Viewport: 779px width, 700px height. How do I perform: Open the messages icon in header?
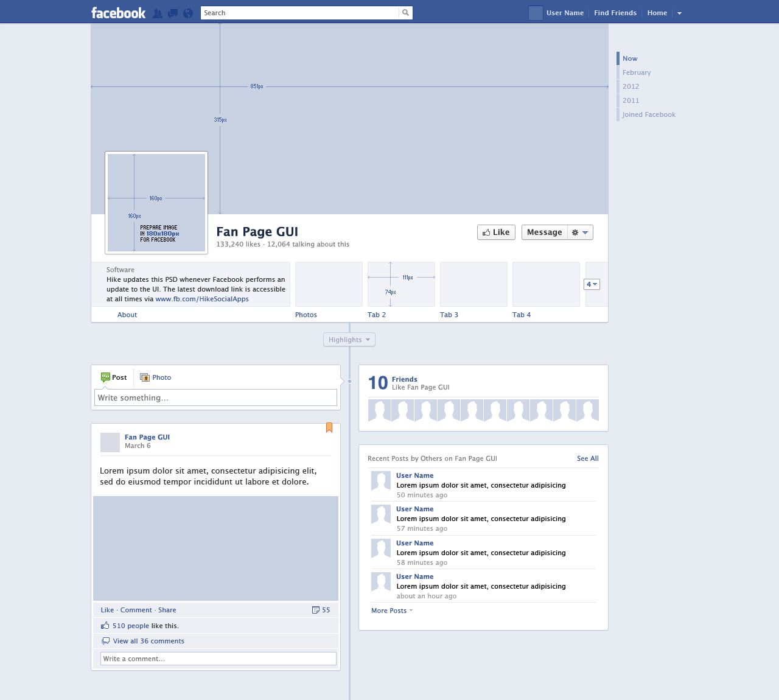[173, 13]
